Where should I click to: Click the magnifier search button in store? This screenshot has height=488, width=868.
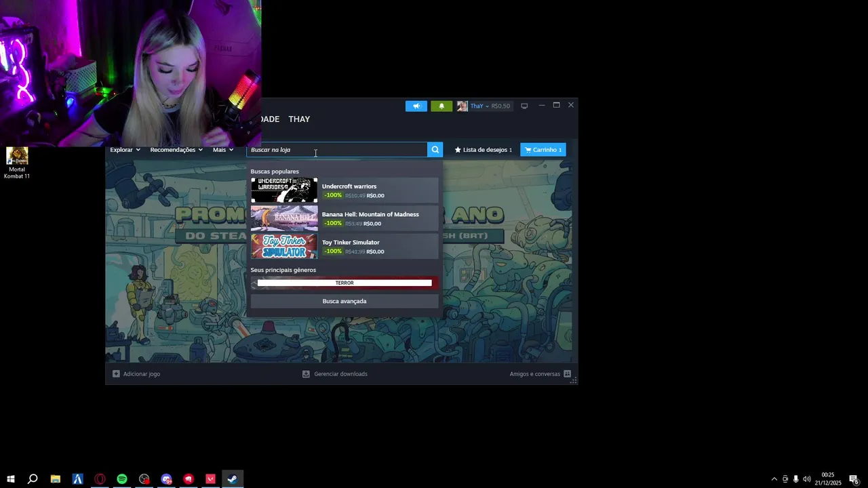(x=435, y=150)
